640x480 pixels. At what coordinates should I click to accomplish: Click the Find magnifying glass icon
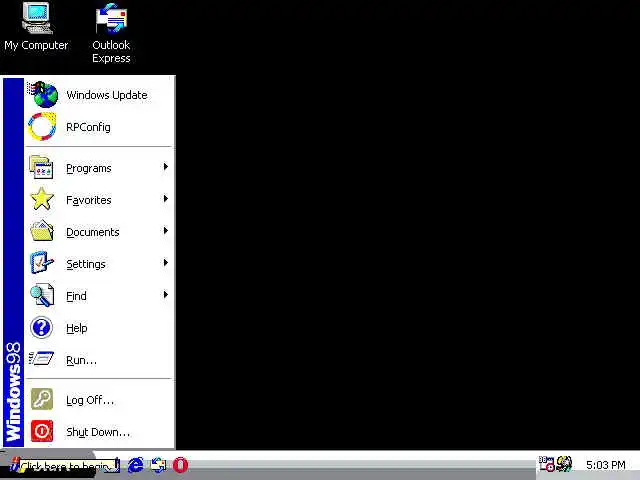(42, 295)
